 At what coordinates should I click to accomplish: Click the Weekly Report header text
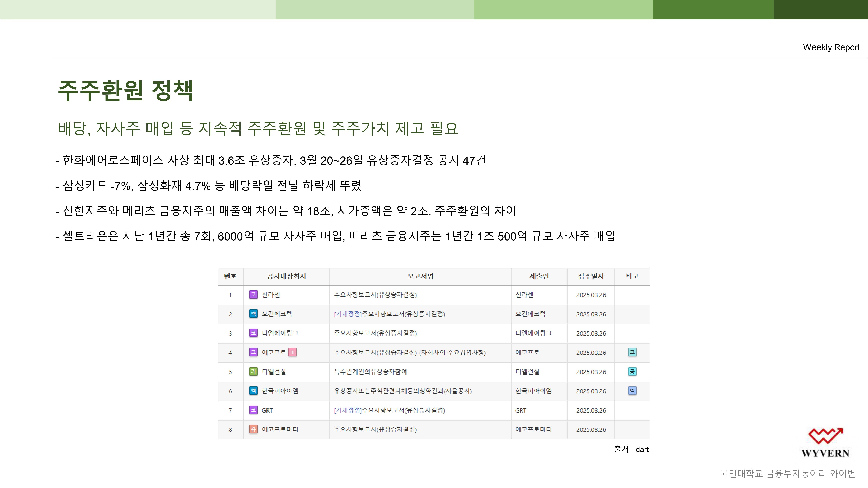point(831,47)
